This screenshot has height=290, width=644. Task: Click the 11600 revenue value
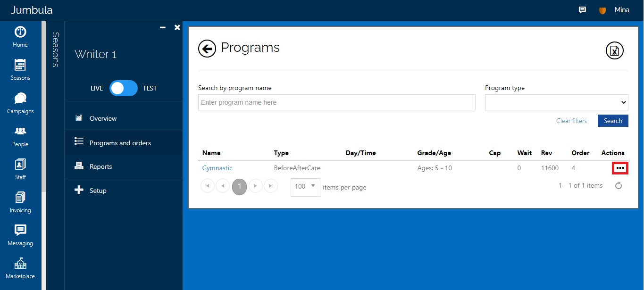click(x=550, y=168)
